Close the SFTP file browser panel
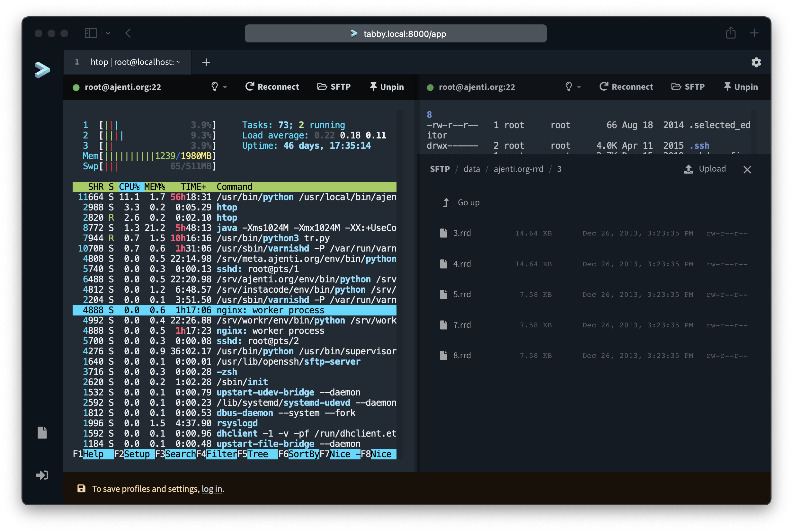This screenshot has height=532, width=793. 747,169
